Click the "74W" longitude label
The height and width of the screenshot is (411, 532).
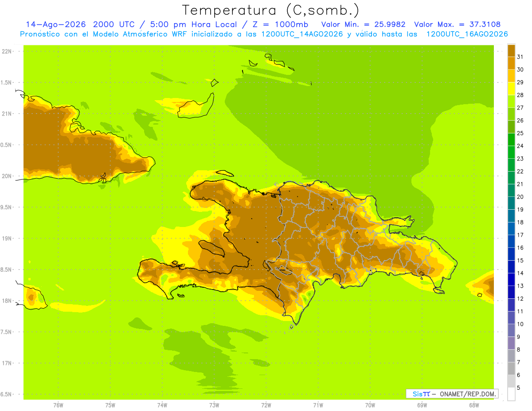click(162, 405)
